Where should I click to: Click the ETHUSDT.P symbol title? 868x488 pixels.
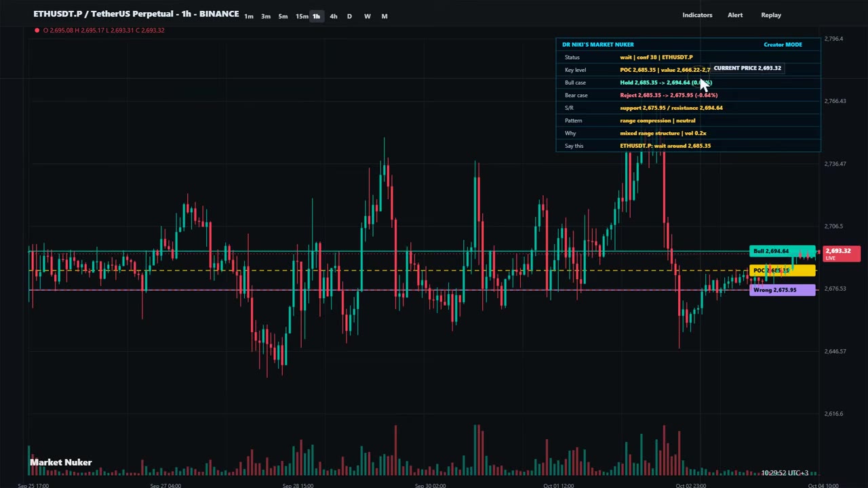coord(136,14)
